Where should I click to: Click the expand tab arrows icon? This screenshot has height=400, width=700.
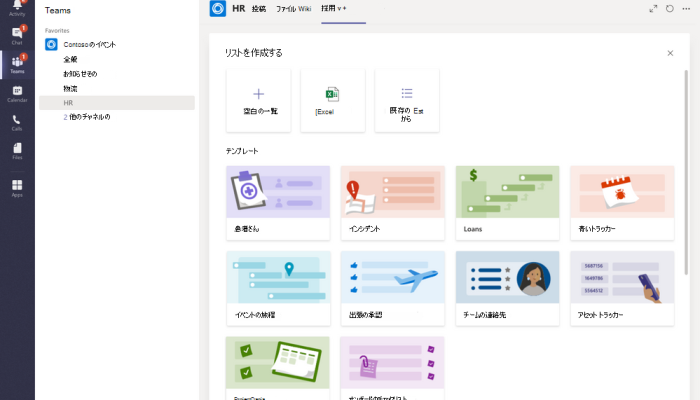(x=653, y=8)
